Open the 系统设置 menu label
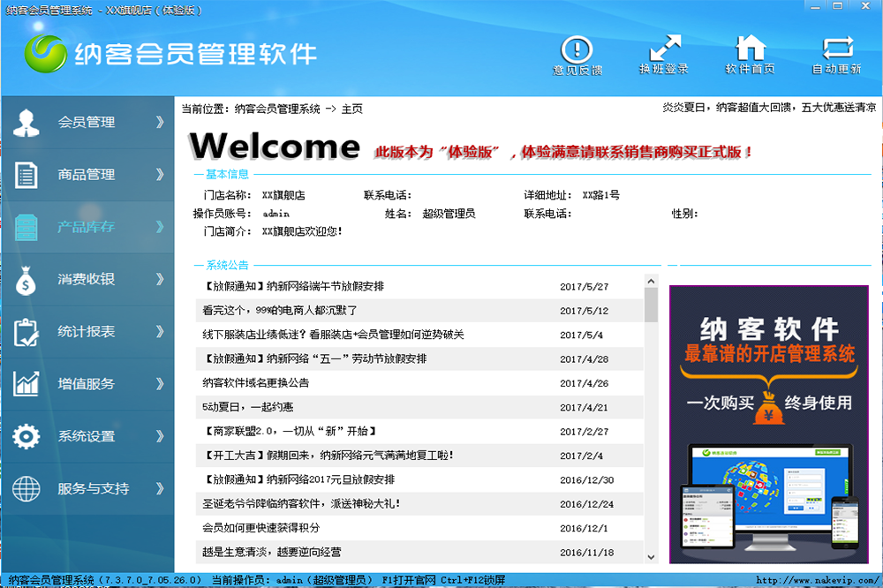Screen dimensions: 883x588 coord(87,436)
